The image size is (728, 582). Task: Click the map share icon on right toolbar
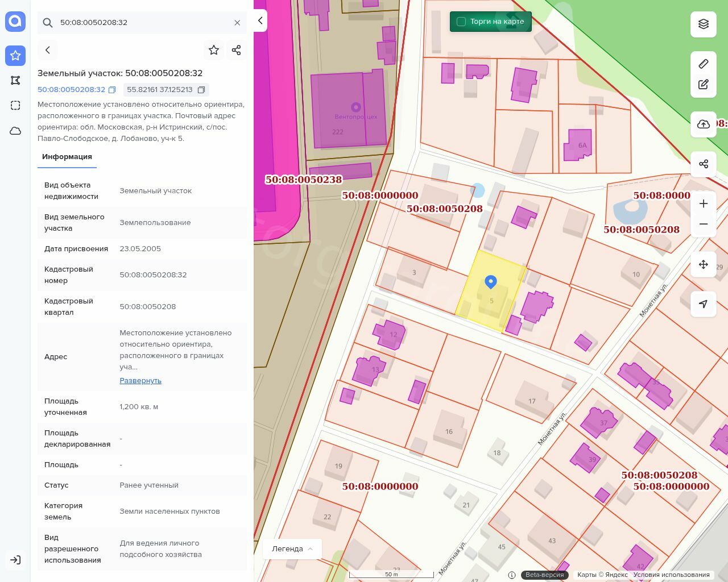point(704,164)
